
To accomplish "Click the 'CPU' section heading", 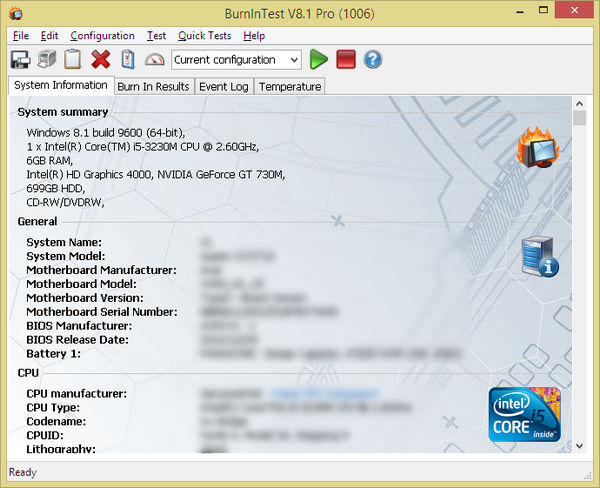I will point(28,373).
